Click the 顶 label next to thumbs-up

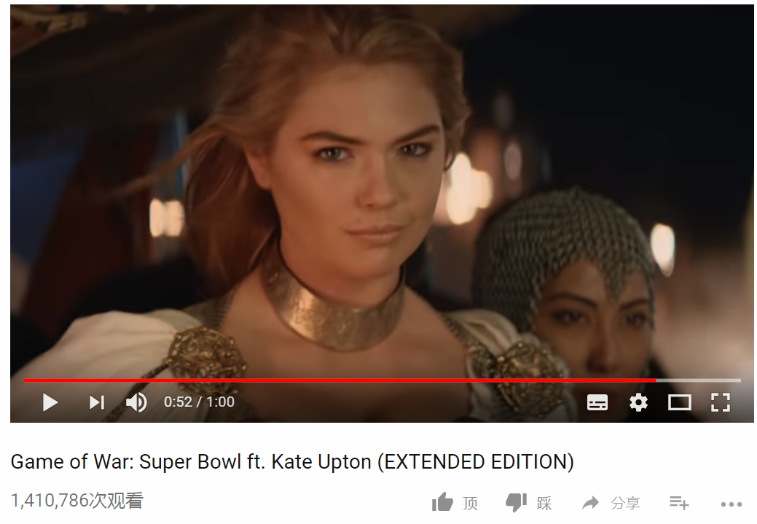pyautogui.click(x=470, y=503)
